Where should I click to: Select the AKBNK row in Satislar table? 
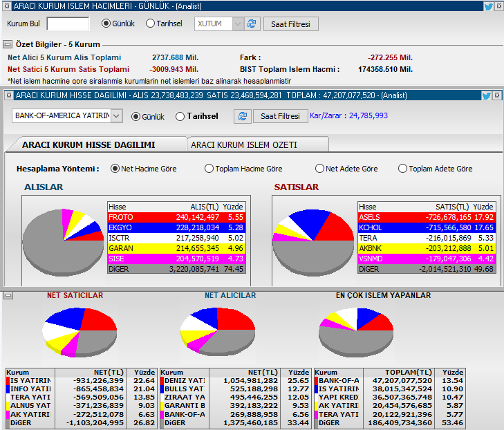[427, 248]
